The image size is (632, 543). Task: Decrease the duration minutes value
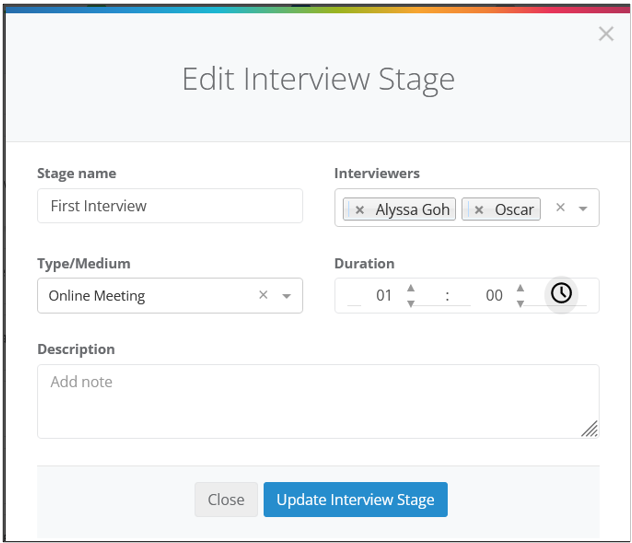(520, 303)
